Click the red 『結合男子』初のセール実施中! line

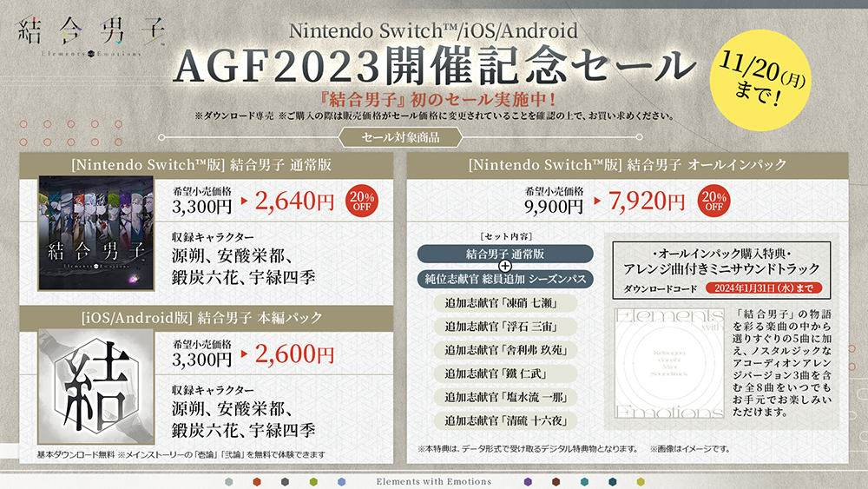(x=437, y=99)
